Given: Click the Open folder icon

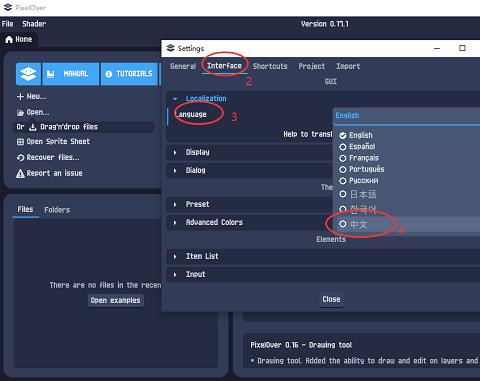Looking at the screenshot, I should point(20,112).
